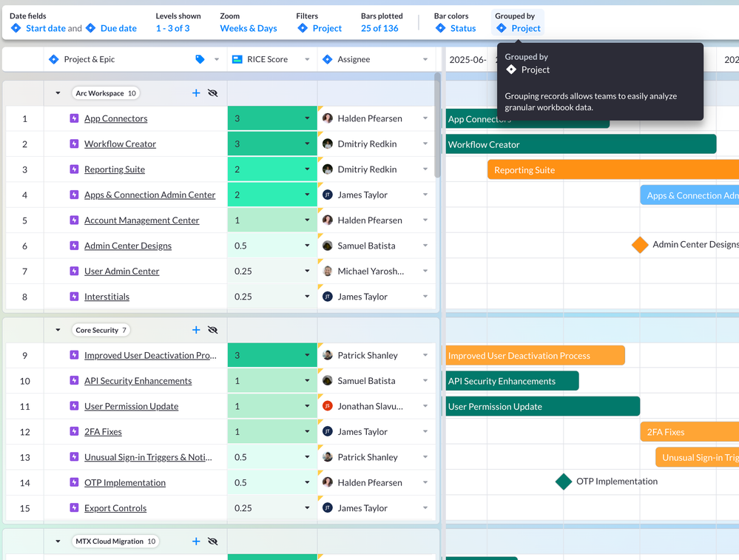
Task: Open the Filters Project setting
Action: point(319,27)
